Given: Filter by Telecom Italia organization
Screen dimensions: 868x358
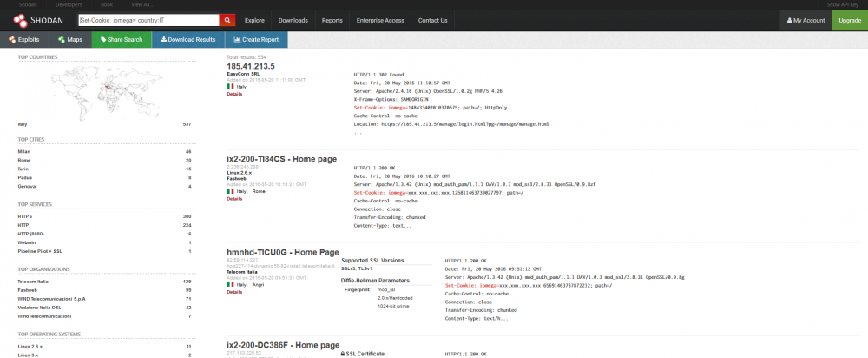Looking at the screenshot, I should pos(32,282).
